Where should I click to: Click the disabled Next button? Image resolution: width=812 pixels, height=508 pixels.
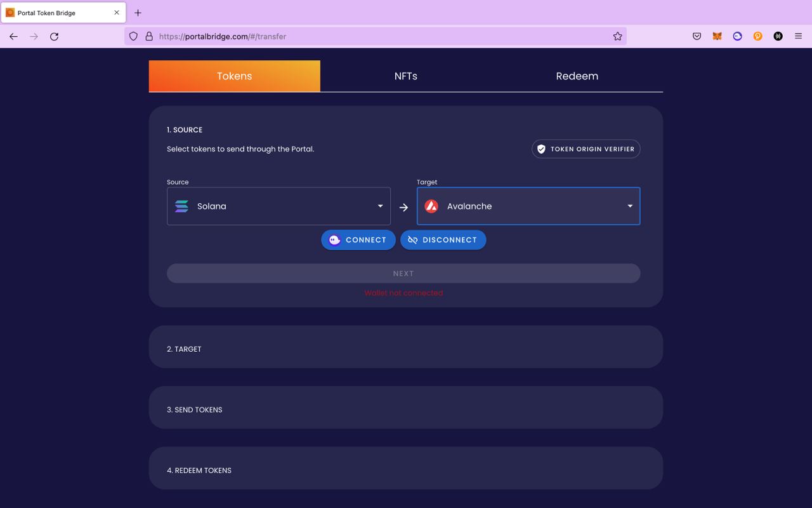[x=403, y=273]
